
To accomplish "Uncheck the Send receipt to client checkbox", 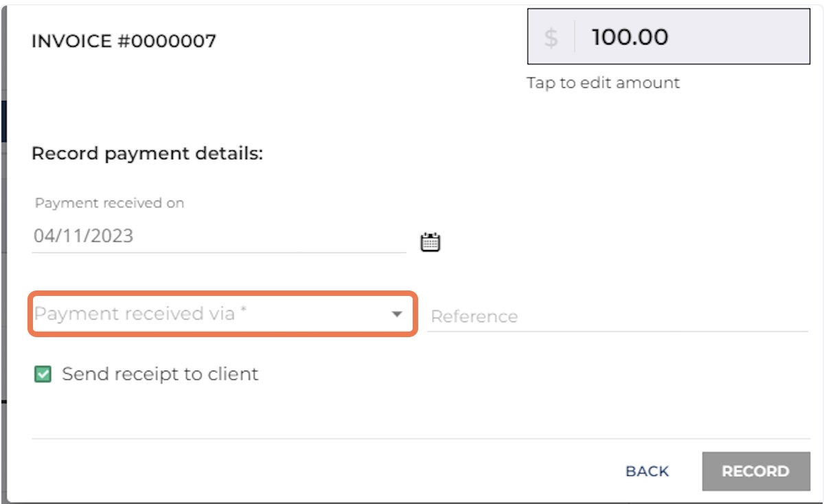I will 43,374.
